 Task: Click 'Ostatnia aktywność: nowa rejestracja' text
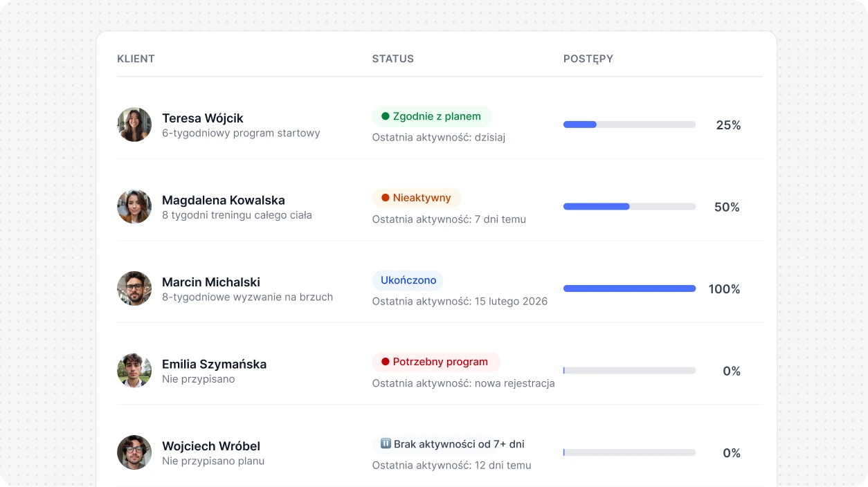[464, 383]
